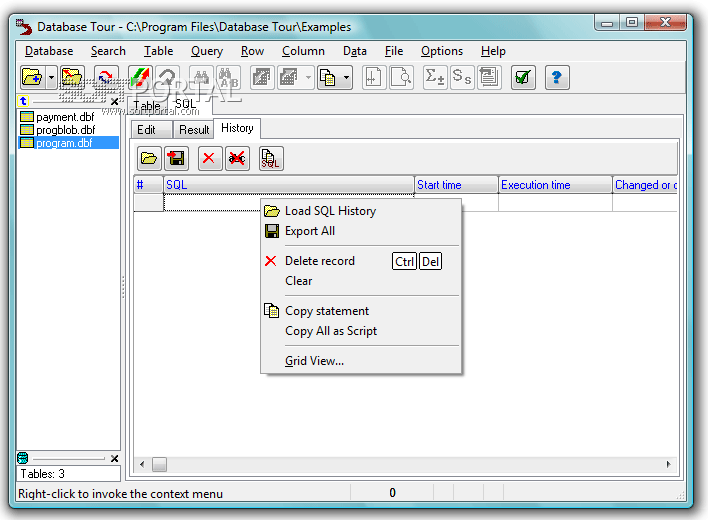The width and height of the screenshot is (708, 520).
Task: Click the refresh/reconnect arrows icon
Action: pyautogui.click(x=106, y=78)
